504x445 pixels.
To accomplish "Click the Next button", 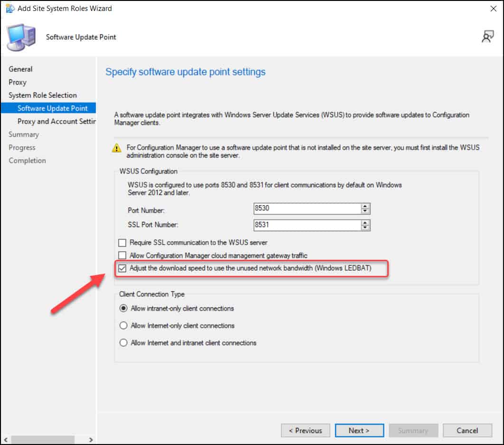I will point(359,431).
